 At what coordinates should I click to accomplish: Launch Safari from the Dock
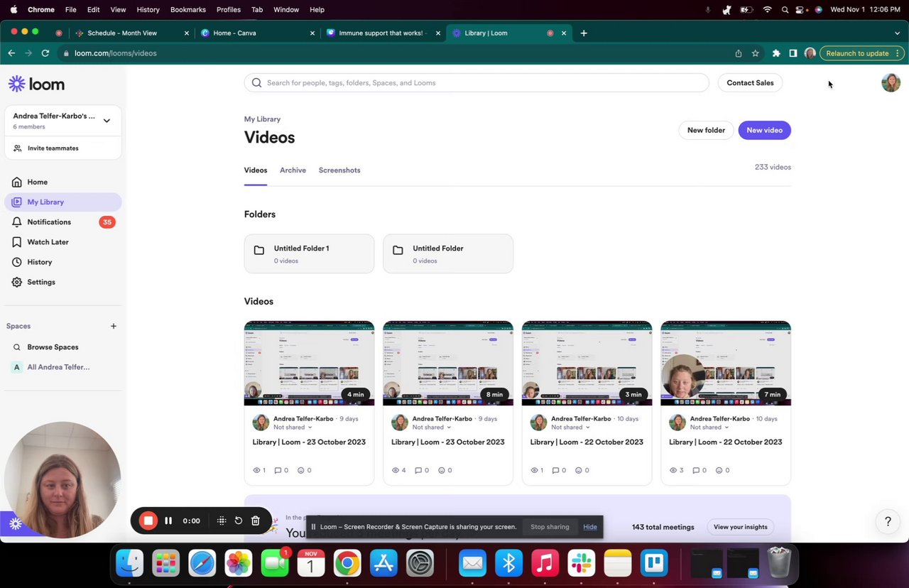[202, 564]
